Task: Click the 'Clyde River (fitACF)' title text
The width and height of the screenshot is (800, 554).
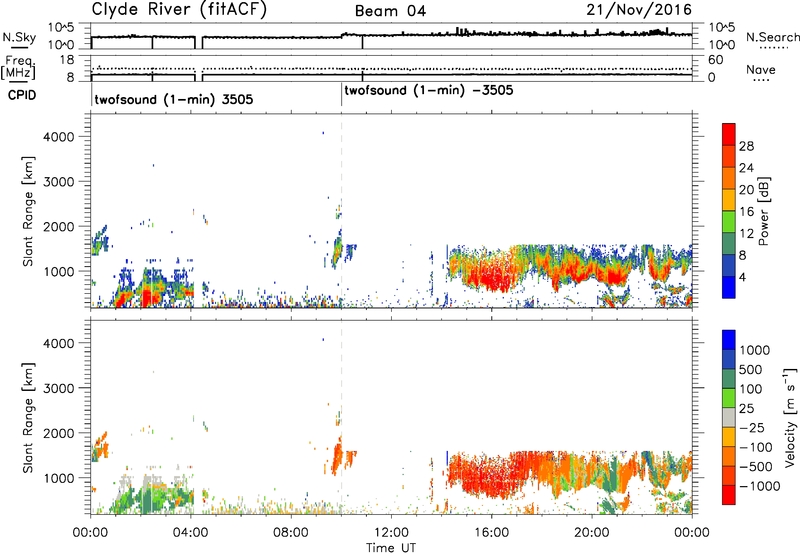Action: click(179, 10)
